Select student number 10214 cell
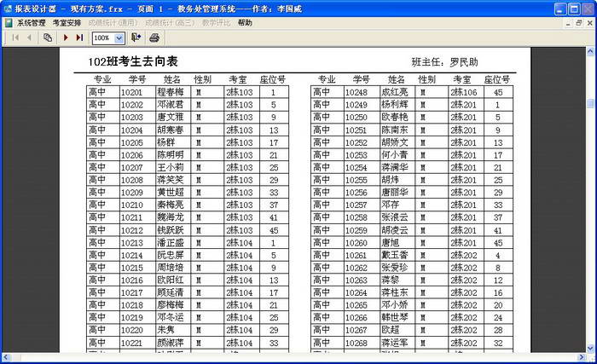The width and height of the screenshot is (597, 364). click(137, 255)
